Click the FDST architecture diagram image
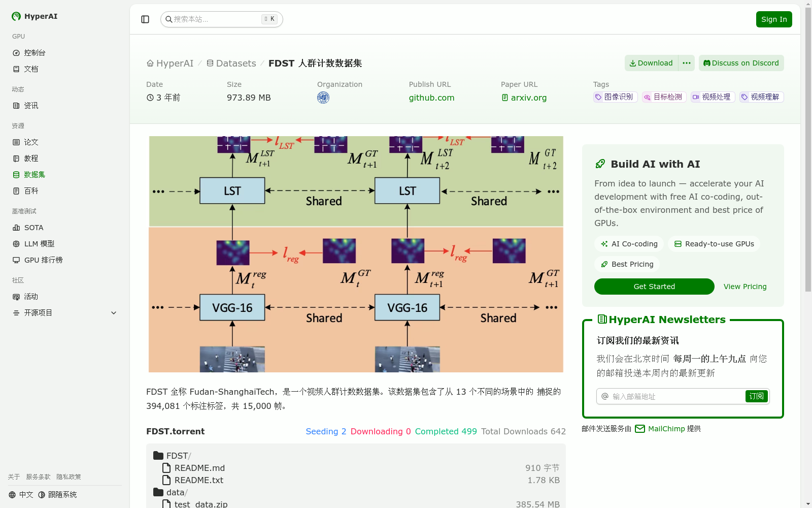This screenshot has width=812, height=508. pyautogui.click(x=356, y=254)
